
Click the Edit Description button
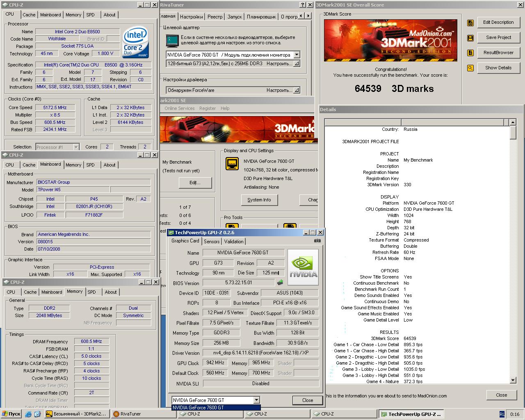pos(498,22)
